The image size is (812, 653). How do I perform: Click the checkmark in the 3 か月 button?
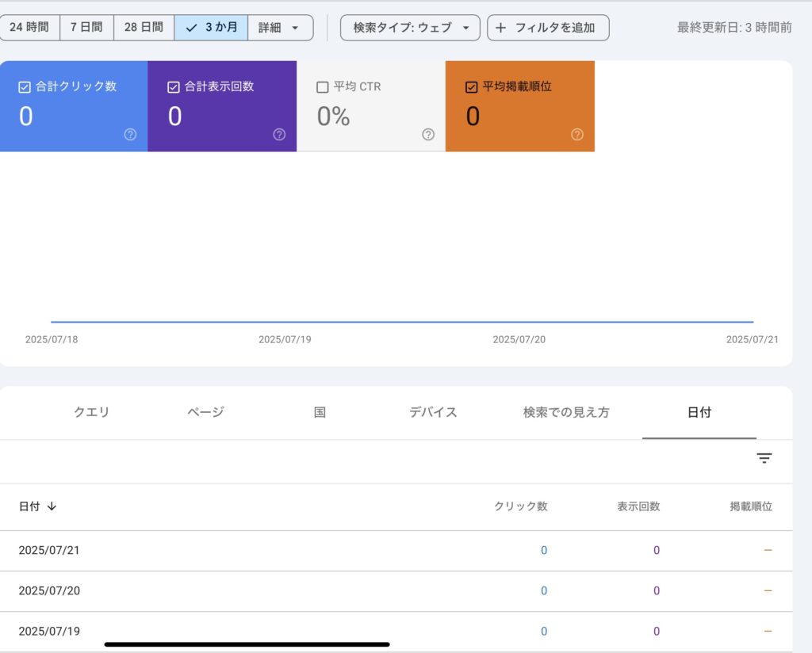[191, 28]
